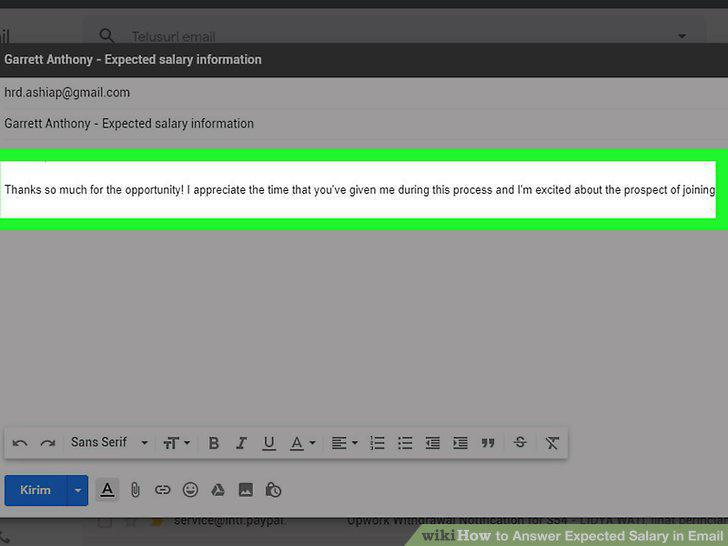Toggle underline formatting
The width and height of the screenshot is (728, 546).
269,443
